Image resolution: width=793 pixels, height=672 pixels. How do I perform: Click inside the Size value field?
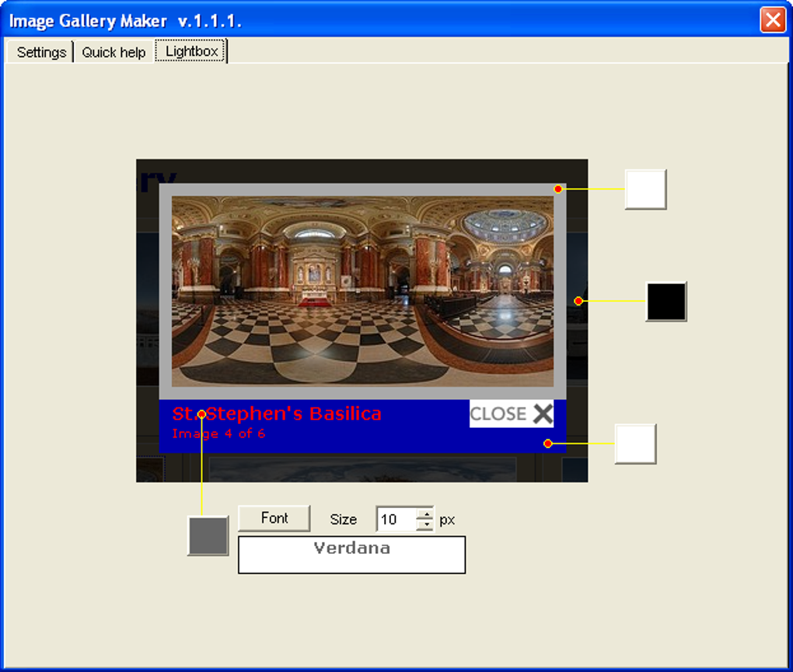pyautogui.click(x=400, y=519)
